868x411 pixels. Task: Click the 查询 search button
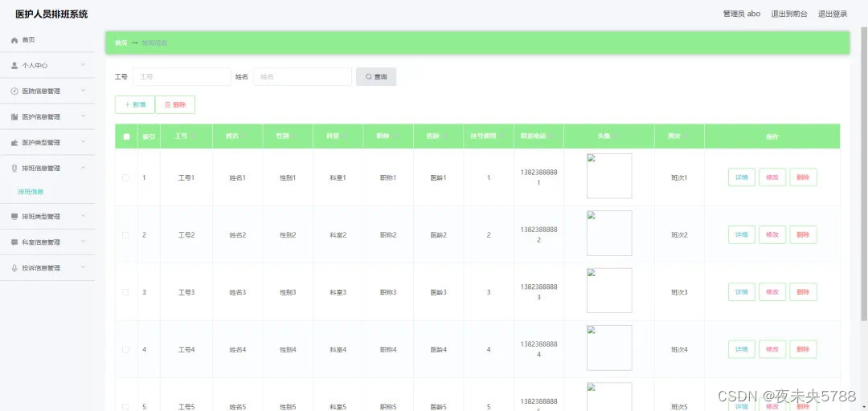coord(376,77)
